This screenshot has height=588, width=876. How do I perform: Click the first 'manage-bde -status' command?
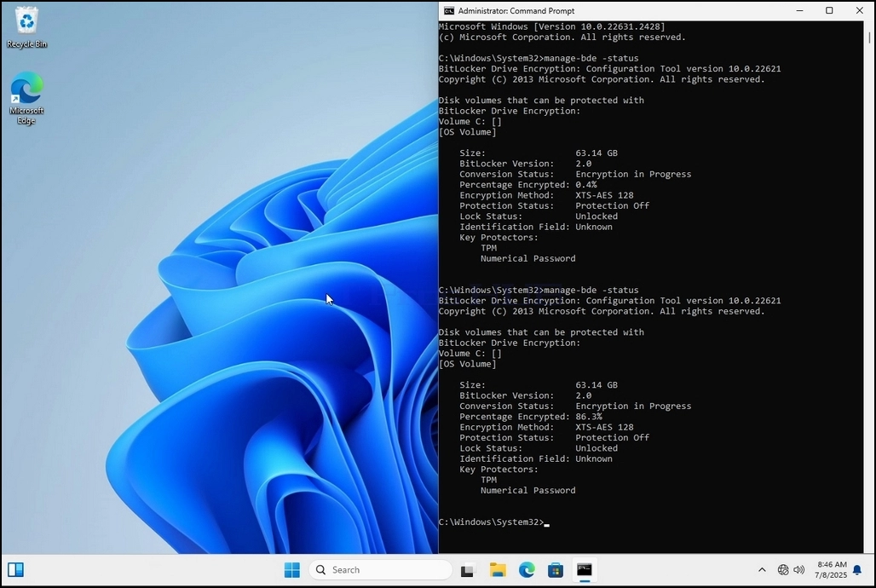[x=591, y=58]
